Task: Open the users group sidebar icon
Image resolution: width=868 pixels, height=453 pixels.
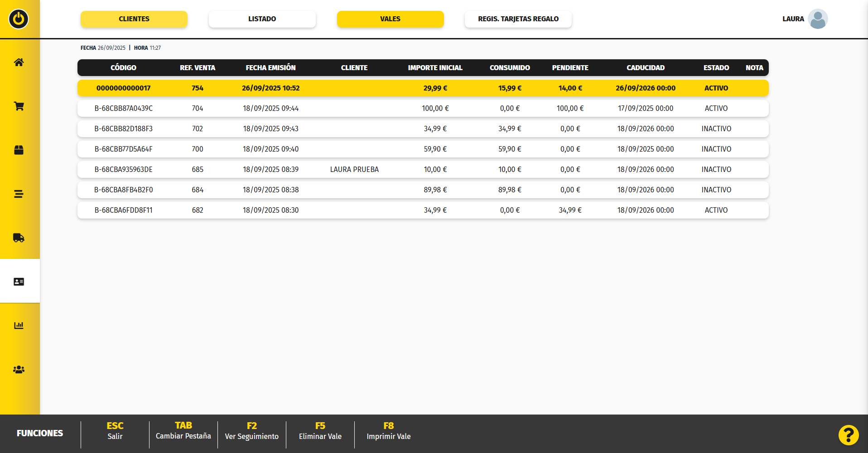Action: tap(19, 370)
